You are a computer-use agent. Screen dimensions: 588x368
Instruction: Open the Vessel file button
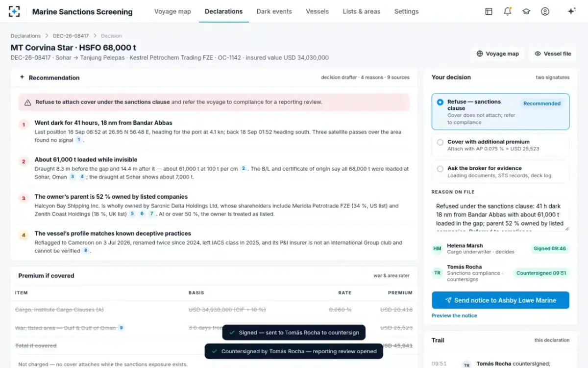point(553,53)
